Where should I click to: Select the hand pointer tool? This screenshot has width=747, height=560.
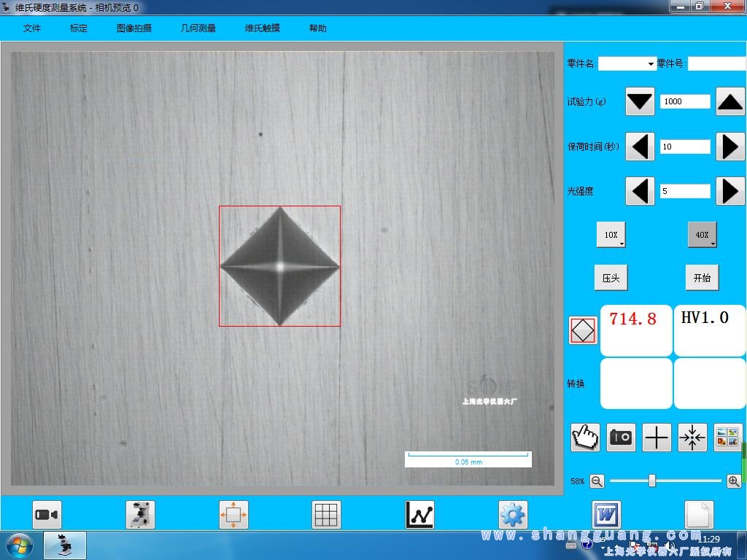click(x=585, y=437)
